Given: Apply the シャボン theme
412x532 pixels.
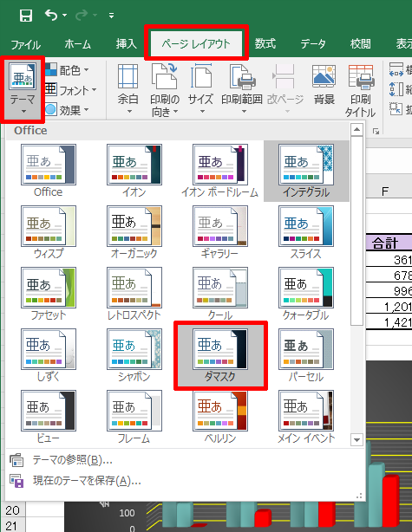Looking at the screenshot, I should point(134,355).
